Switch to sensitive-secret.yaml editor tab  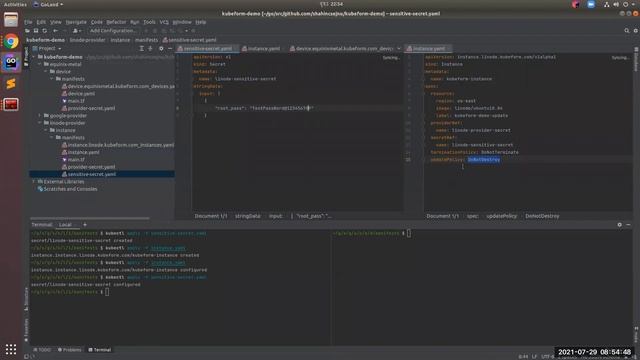pyautogui.click(x=208, y=49)
